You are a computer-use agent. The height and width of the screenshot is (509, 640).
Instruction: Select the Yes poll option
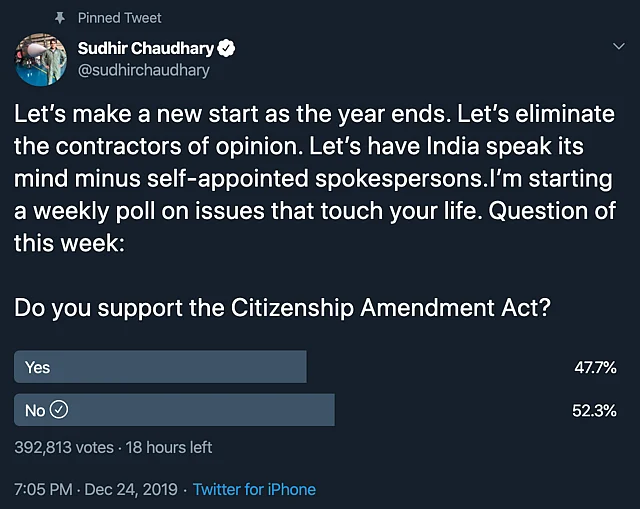(x=160, y=367)
